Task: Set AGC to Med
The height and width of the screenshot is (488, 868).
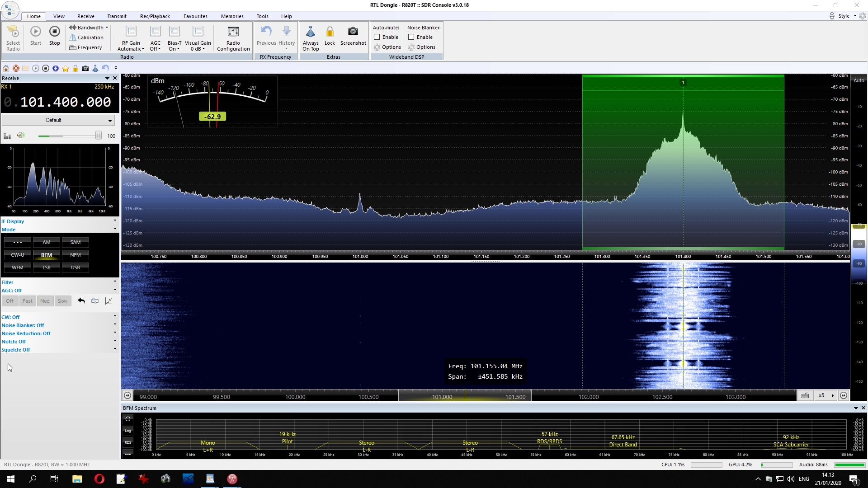Action: tap(45, 301)
